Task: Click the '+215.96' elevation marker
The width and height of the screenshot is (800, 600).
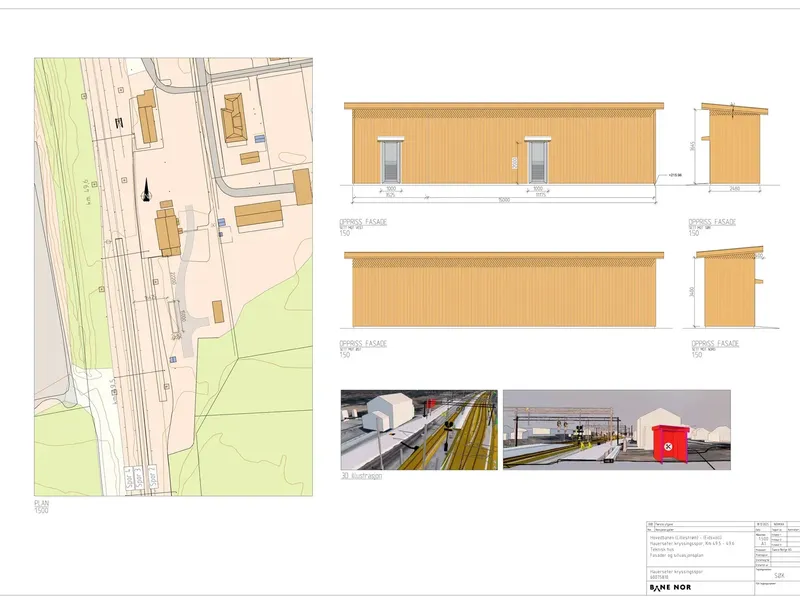Action: tap(674, 175)
